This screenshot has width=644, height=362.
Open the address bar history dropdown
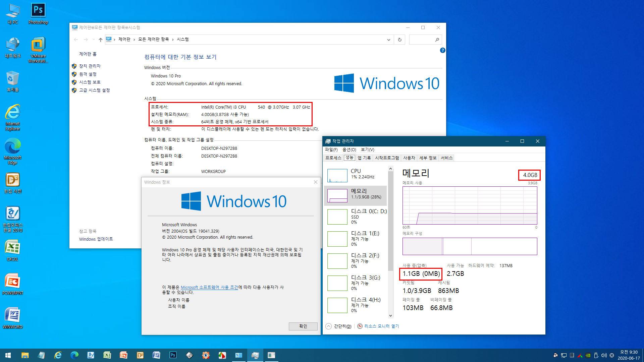pos(388,40)
